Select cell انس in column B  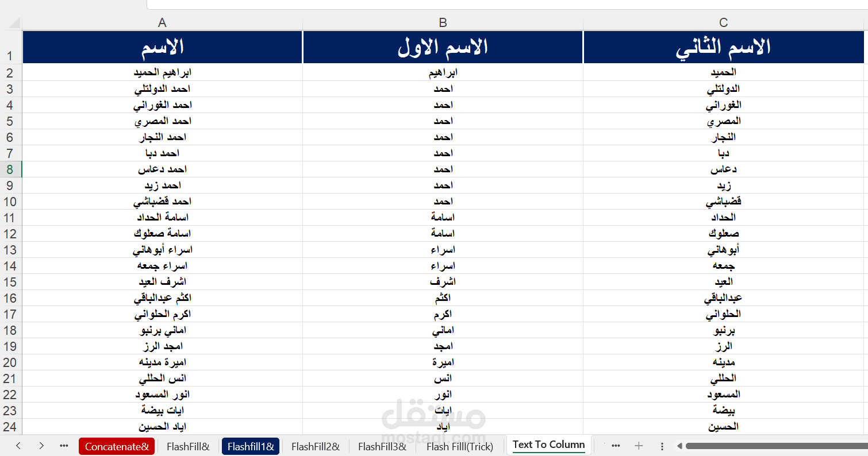click(443, 378)
